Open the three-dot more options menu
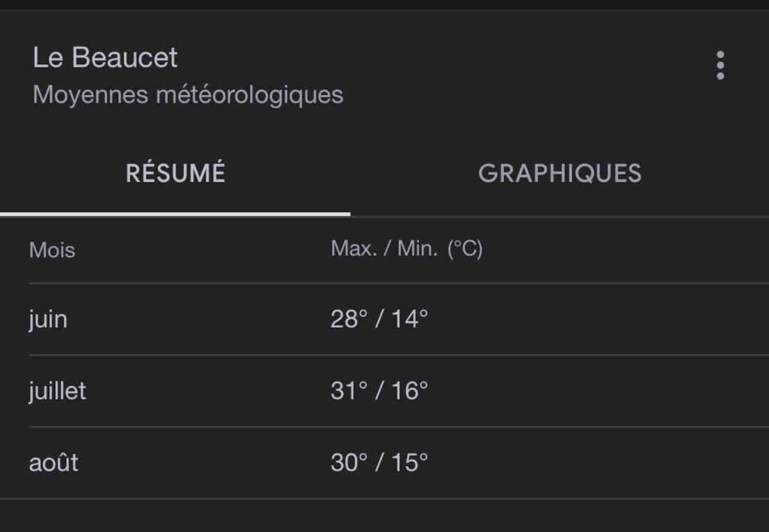 click(720, 65)
